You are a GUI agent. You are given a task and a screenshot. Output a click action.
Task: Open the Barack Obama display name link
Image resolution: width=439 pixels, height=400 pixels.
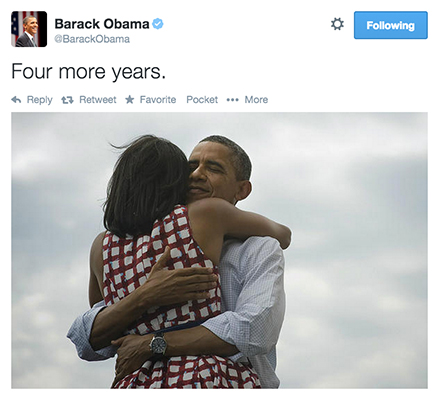tap(102, 24)
